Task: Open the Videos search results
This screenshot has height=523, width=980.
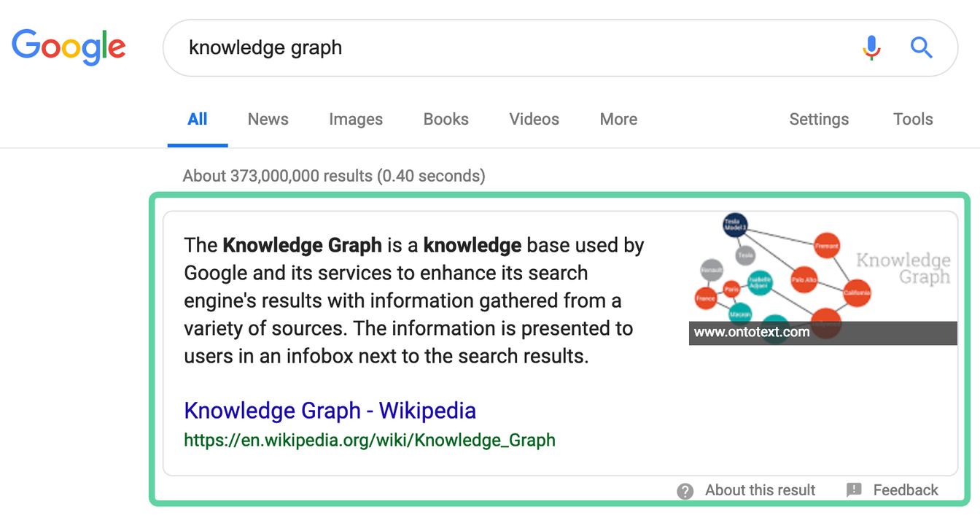Action: click(x=534, y=119)
